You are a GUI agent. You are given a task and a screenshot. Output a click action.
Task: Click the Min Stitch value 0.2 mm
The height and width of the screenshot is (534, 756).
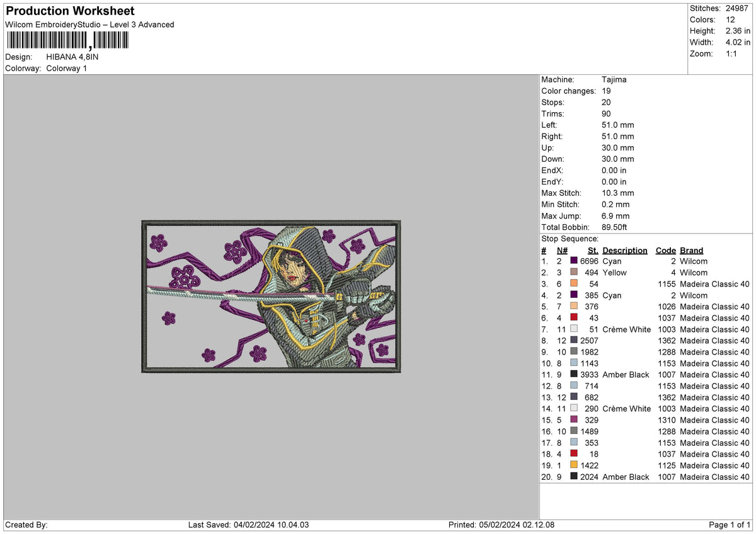coord(616,205)
